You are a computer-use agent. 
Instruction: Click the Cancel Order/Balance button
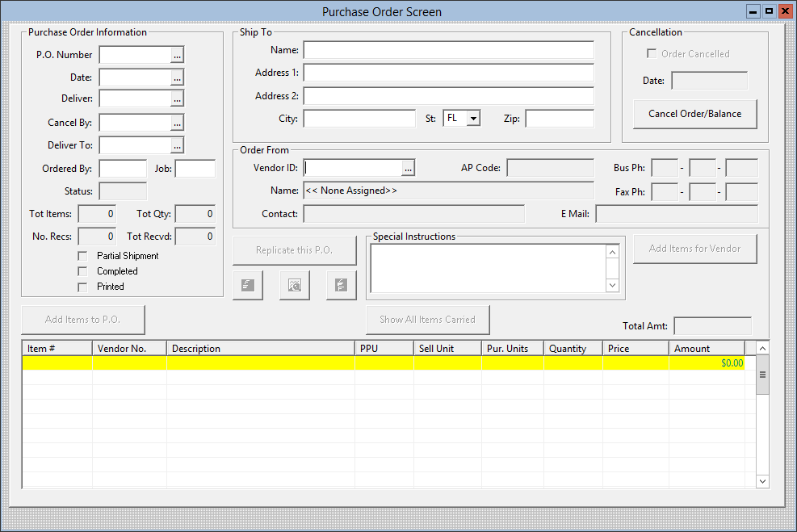694,114
